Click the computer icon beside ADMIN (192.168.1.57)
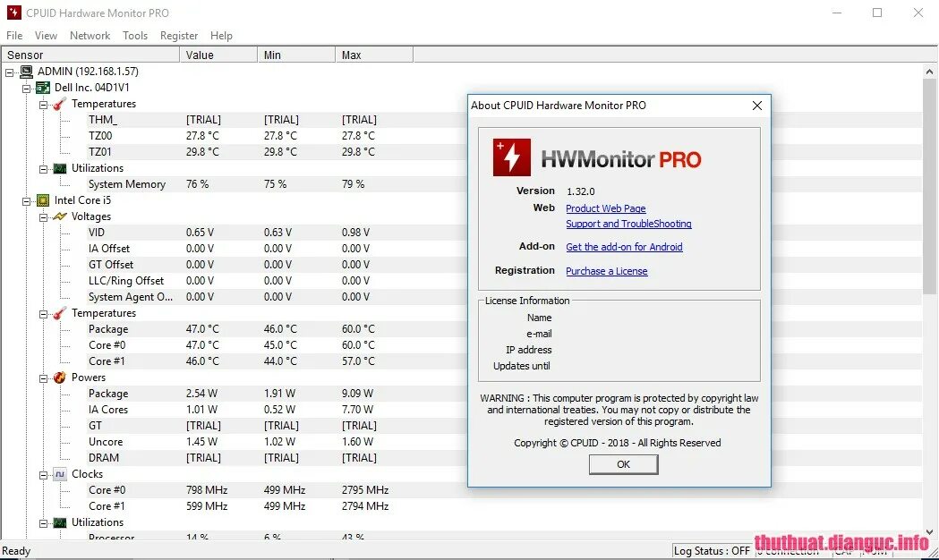Screen dimensions: 939x560 [26, 72]
